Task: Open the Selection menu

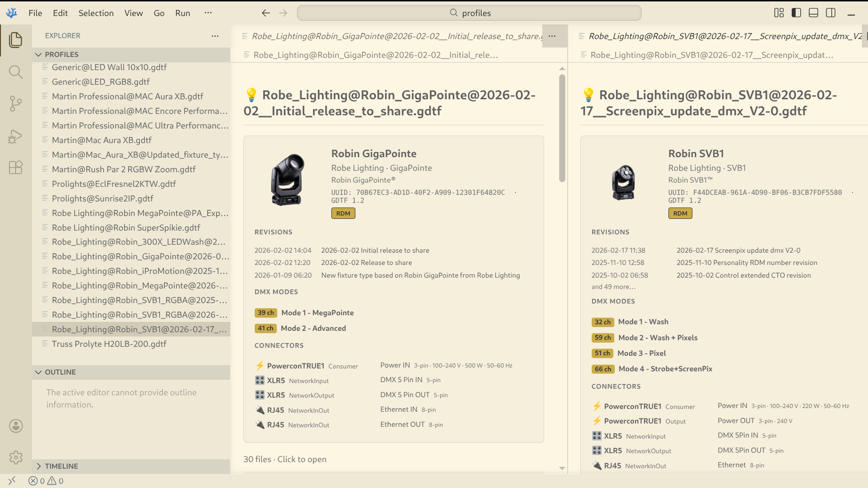Action: (96, 13)
